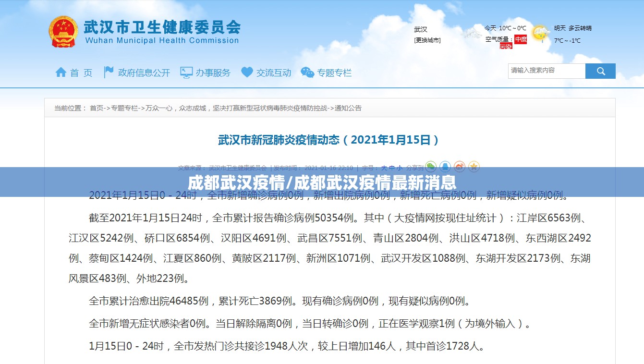The height and width of the screenshot is (364, 644).
Task: Share article via the QQ bell icon
Action: click(445, 167)
